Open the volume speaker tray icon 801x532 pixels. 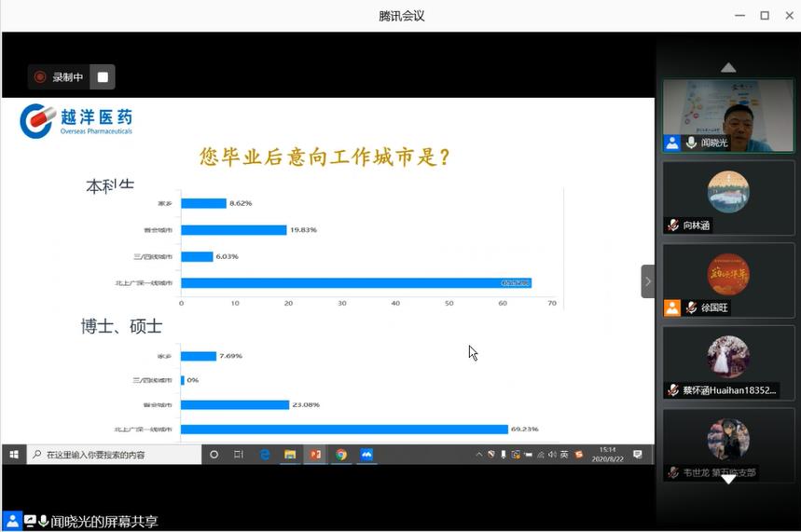tap(552, 455)
